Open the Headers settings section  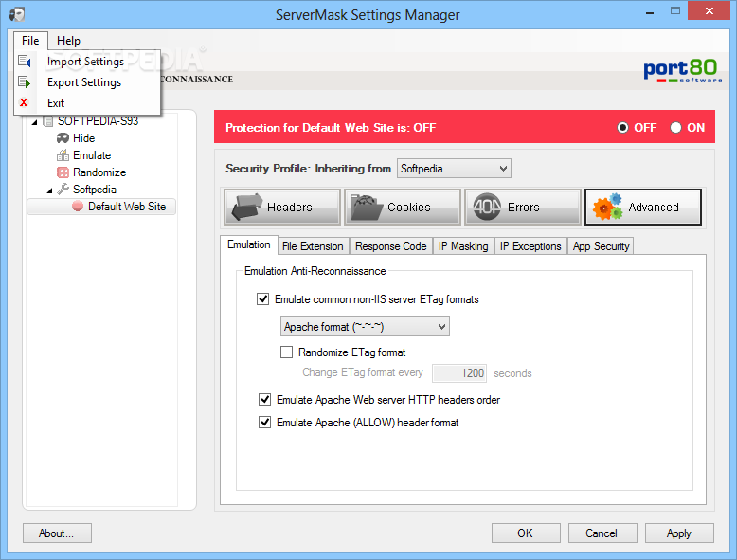pos(282,208)
